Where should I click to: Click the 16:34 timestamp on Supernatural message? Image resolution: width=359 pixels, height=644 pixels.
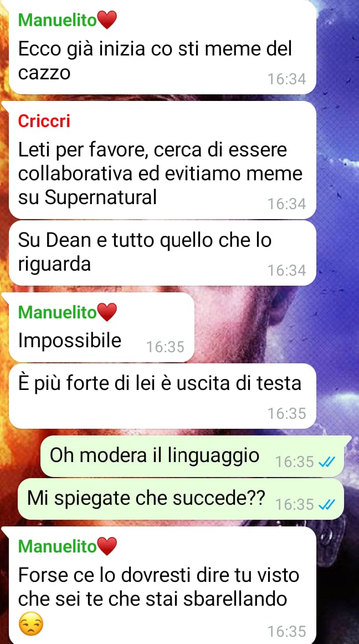pos(287,204)
